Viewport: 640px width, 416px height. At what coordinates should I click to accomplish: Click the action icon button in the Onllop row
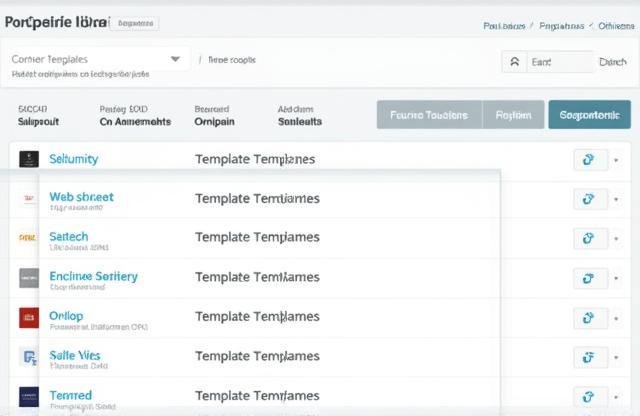point(590,317)
